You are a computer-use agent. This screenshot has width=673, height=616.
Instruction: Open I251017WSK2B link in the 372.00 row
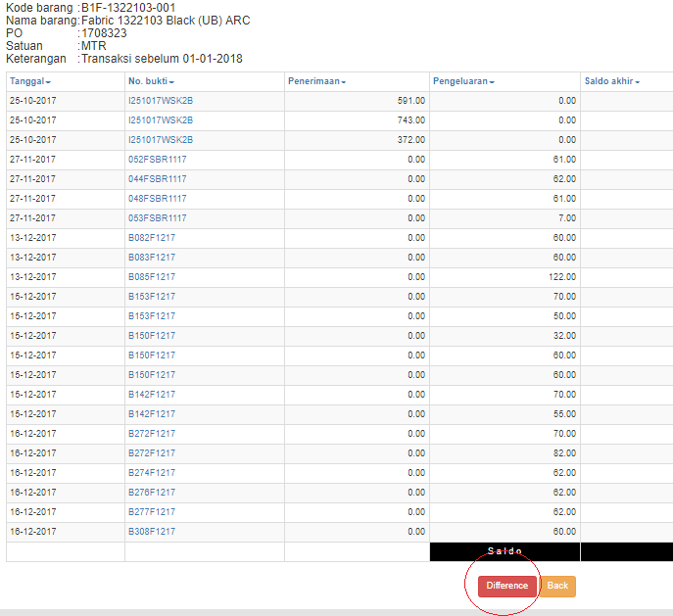coord(161,140)
